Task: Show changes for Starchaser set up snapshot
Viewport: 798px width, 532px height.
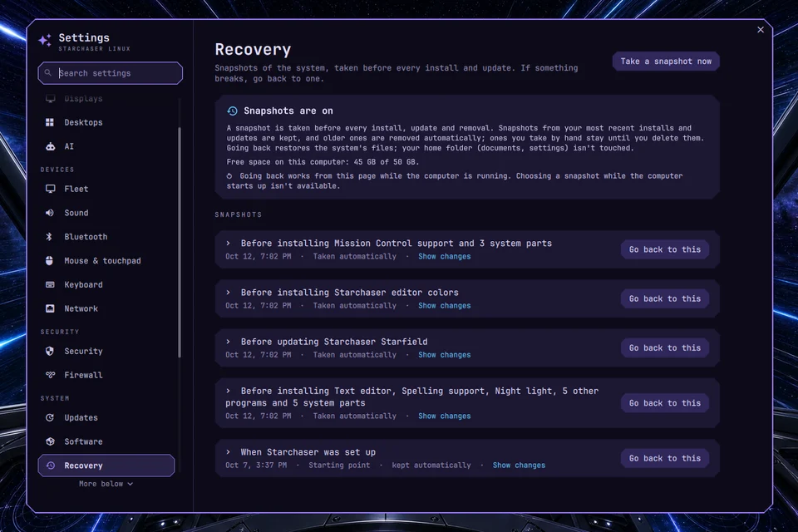Action: click(519, 465)
